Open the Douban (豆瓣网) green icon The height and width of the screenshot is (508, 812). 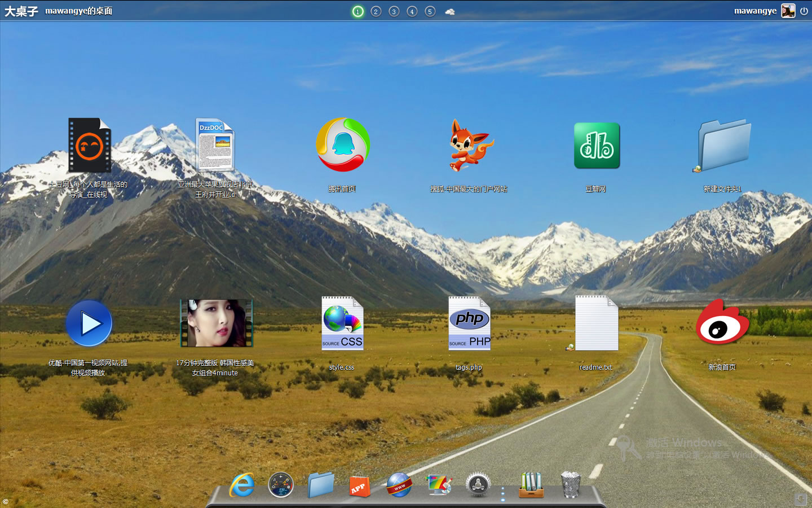(597, 146)
